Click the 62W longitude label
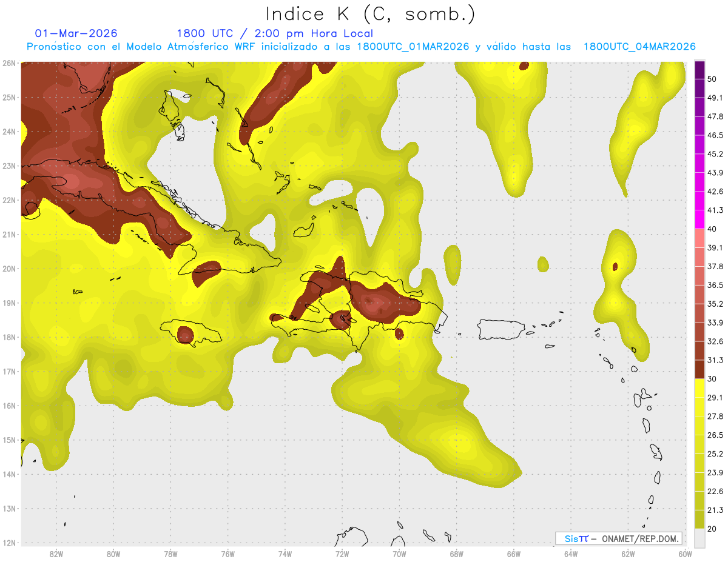 [x=628, y=554]
